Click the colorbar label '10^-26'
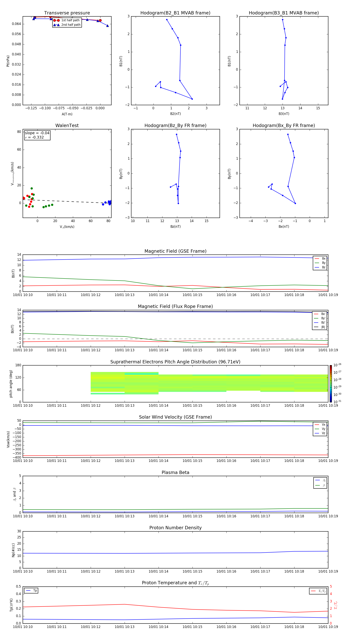 point(337,365)
